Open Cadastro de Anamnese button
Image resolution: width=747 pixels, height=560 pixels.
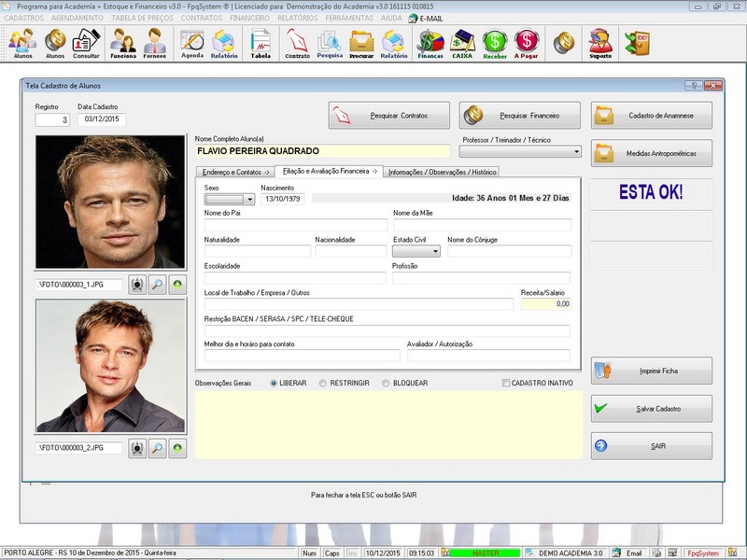[x=652, y=115]
